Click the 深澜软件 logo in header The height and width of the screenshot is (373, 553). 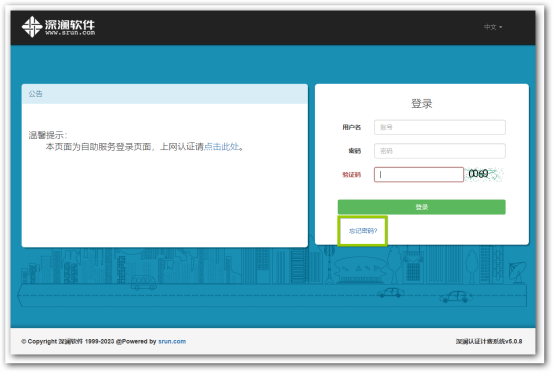(x=59, y=27)
